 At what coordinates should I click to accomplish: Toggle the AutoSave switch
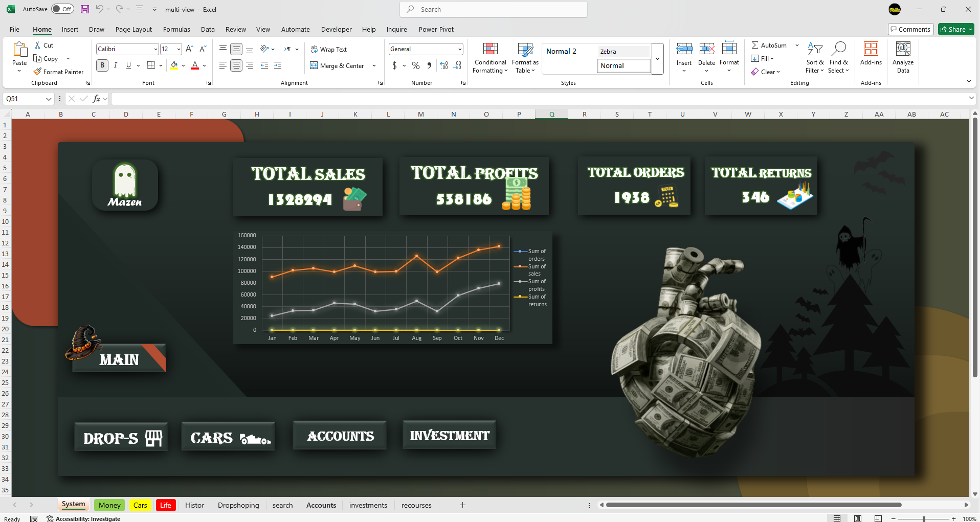62,9
